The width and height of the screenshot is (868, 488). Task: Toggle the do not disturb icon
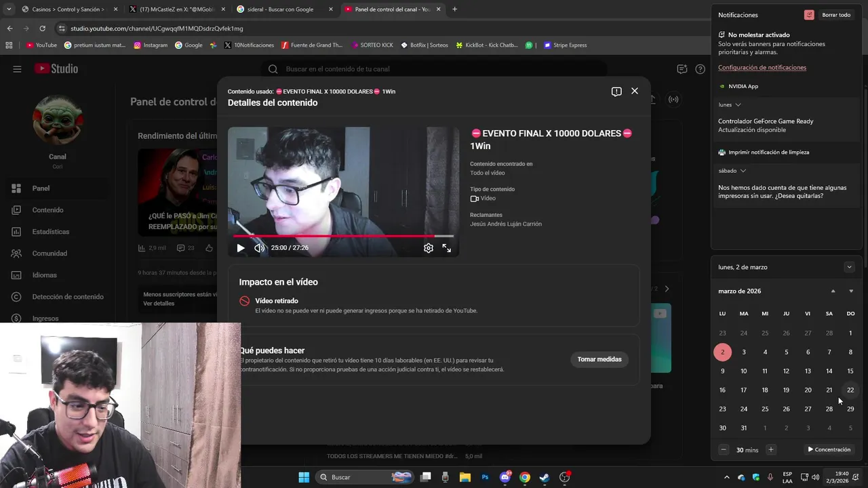pyautogui.click(x=809, y=15)
